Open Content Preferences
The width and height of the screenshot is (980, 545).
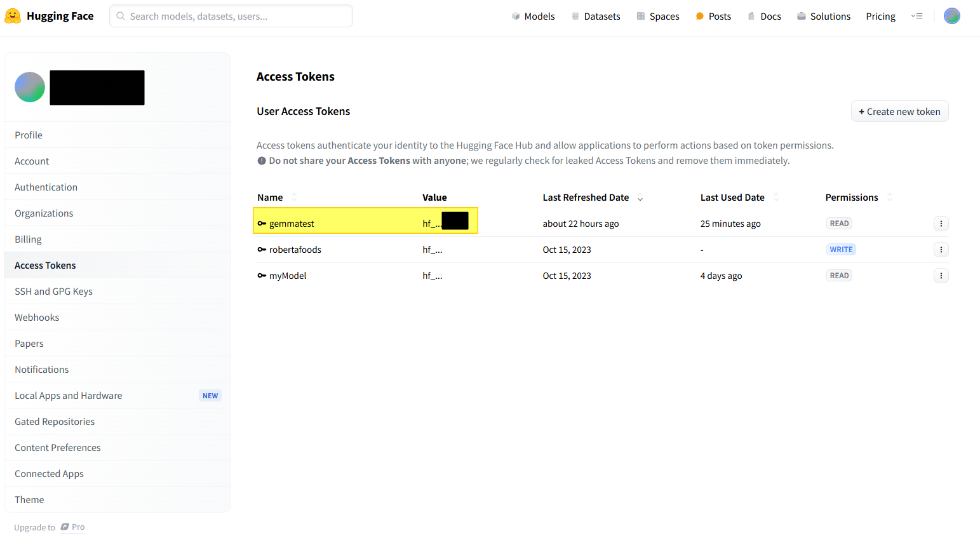(x=117, y=448)
